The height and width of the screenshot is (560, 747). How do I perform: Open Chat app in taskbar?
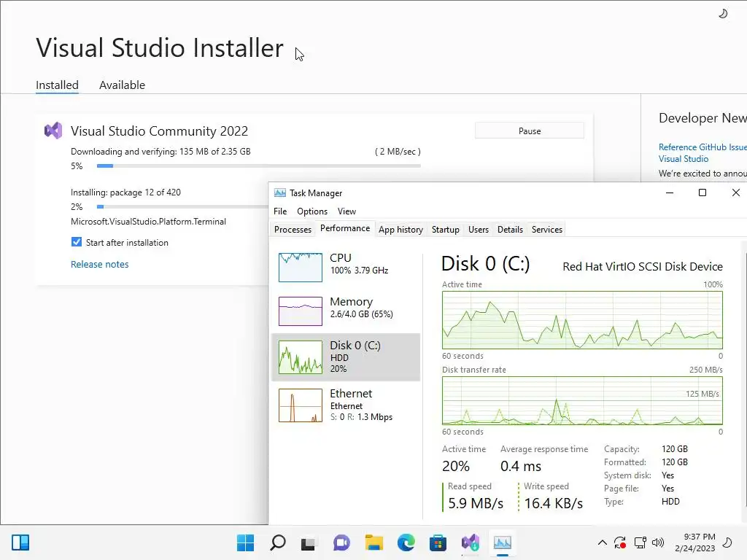(x=341, y=542)
